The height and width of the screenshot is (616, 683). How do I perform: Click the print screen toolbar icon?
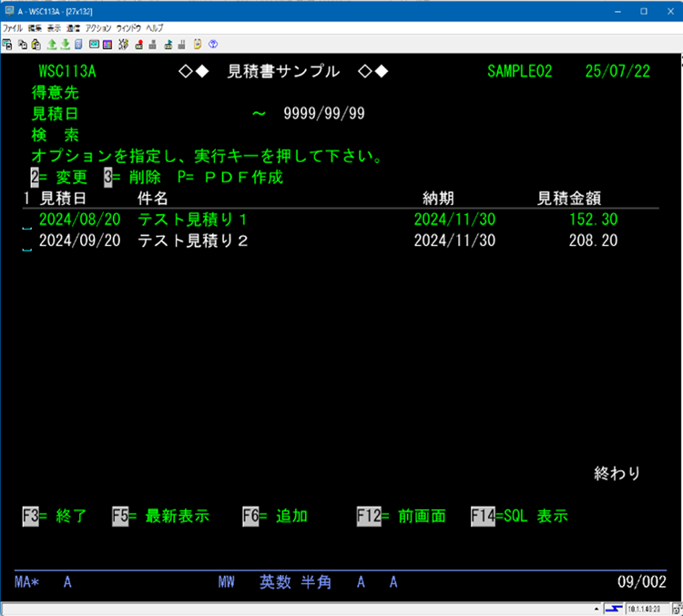click(x=6, y=44)
